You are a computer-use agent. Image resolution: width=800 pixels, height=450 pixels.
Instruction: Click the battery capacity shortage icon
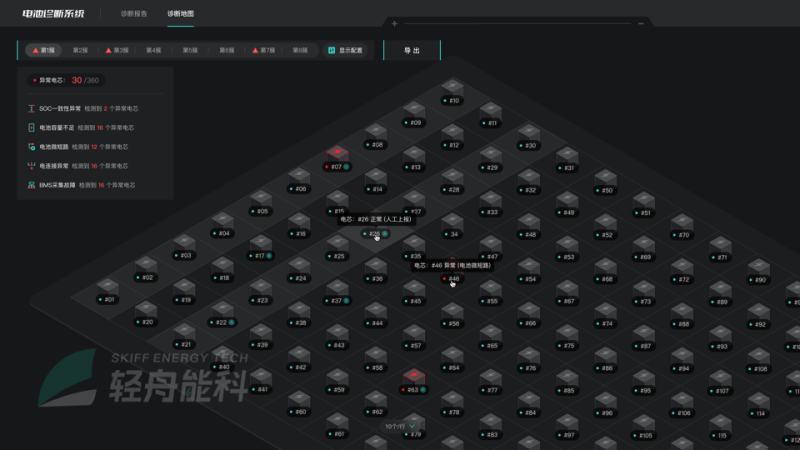pyautogui.click(x=32, y=128)
